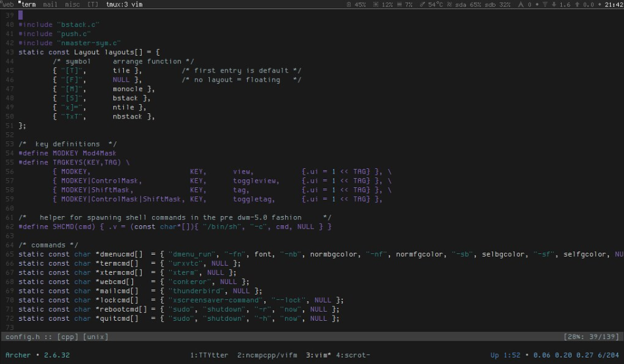Click the bstack function on line 48

[125, 98]
